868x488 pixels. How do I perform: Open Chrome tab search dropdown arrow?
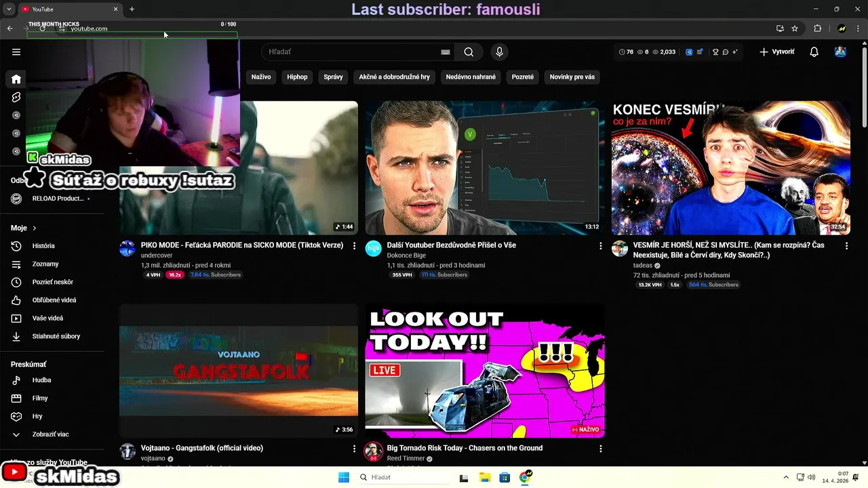click(x=9, y=9)
